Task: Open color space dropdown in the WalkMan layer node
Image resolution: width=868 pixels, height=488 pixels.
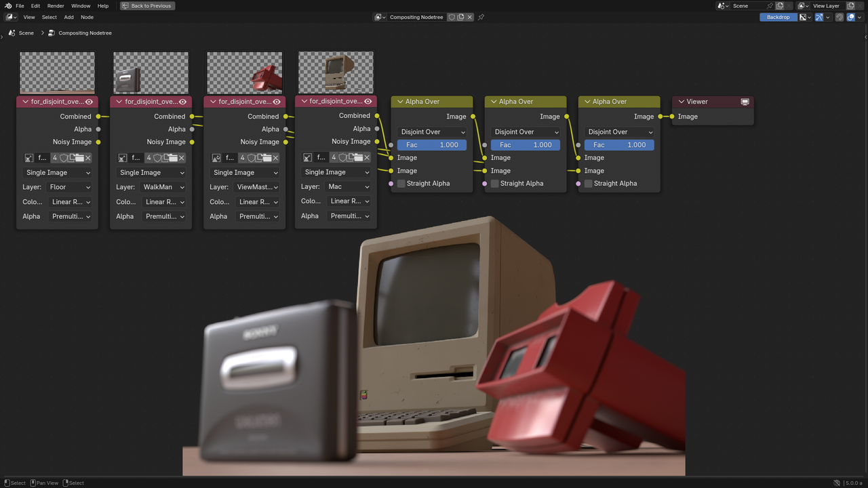Action: 163,202
